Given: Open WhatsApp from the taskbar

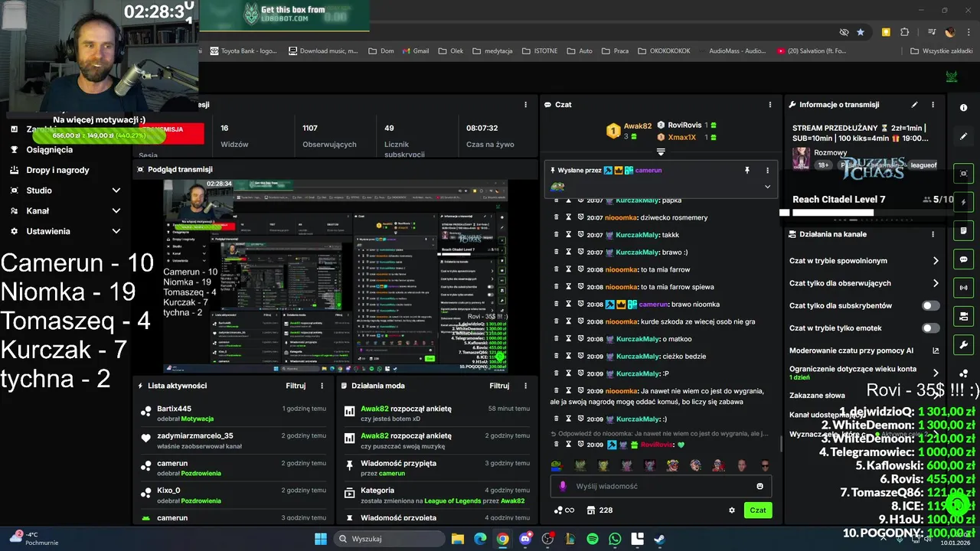Looking at the screenshot, I should 615,539.
